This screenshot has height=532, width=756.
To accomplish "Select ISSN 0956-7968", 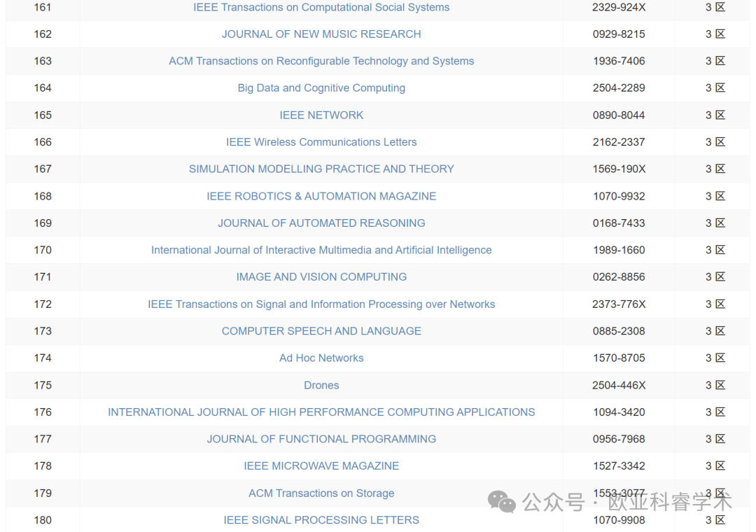I will tap(619, 440).
